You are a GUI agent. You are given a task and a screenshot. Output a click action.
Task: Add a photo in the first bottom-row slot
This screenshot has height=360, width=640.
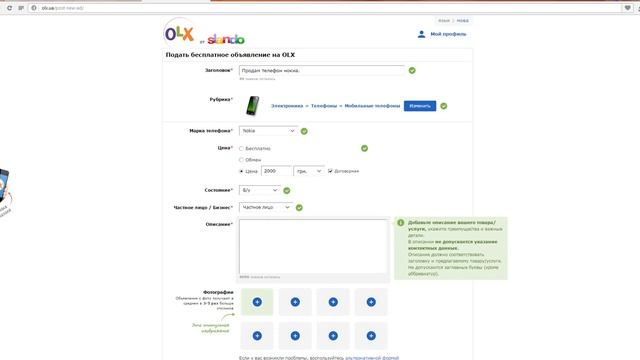257,336
